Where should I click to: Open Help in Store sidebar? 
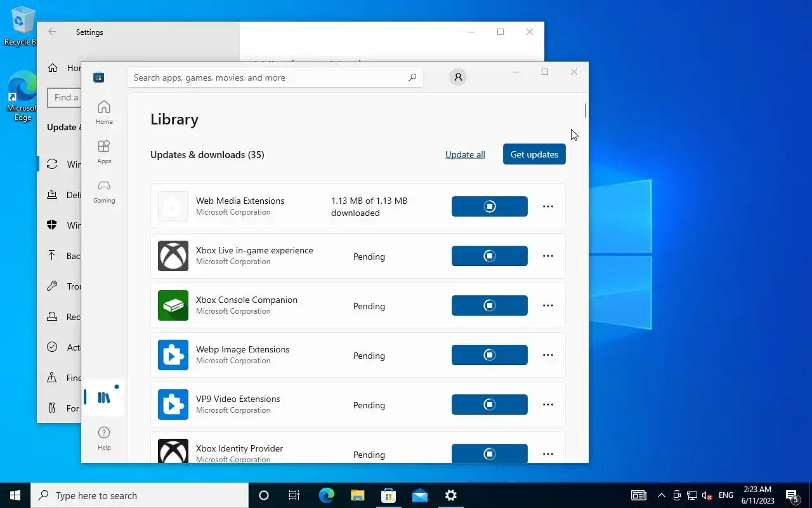coord(104,438)
